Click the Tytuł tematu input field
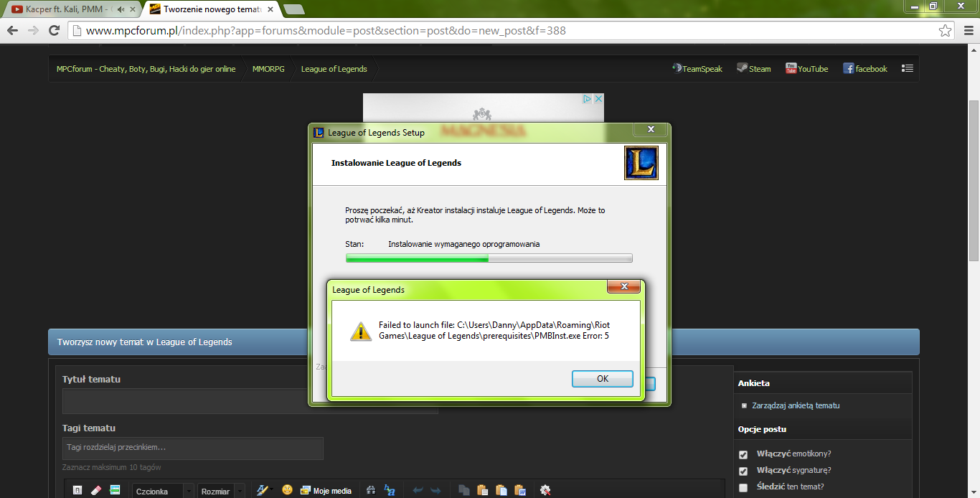980x498 pixels. pyautogui.click(x=250, y=401)
